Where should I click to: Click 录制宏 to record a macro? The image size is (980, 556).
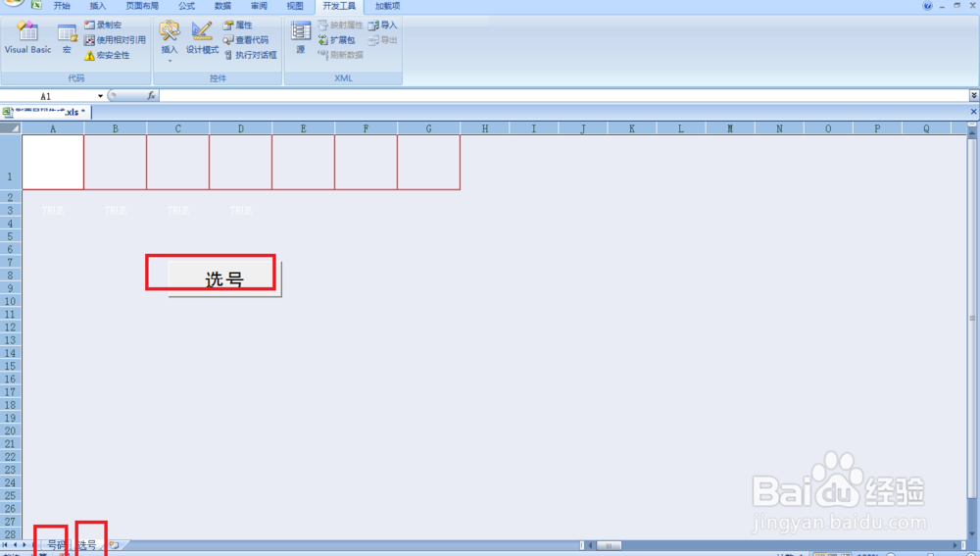coord(103,25)
